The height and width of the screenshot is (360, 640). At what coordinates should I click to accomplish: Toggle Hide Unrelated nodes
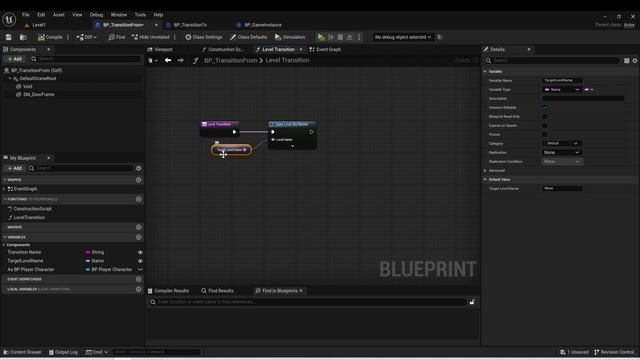tap(151, 37)
